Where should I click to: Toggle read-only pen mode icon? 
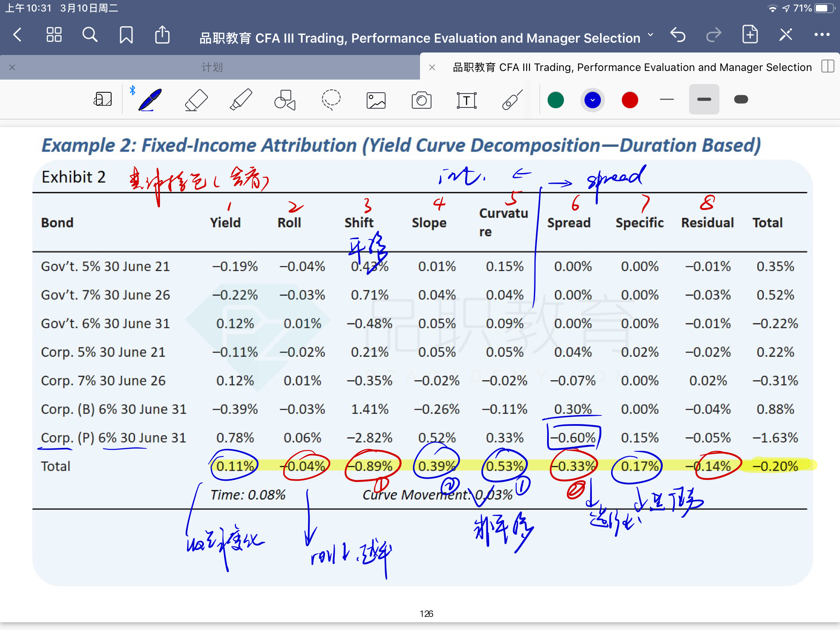[785, 35]
